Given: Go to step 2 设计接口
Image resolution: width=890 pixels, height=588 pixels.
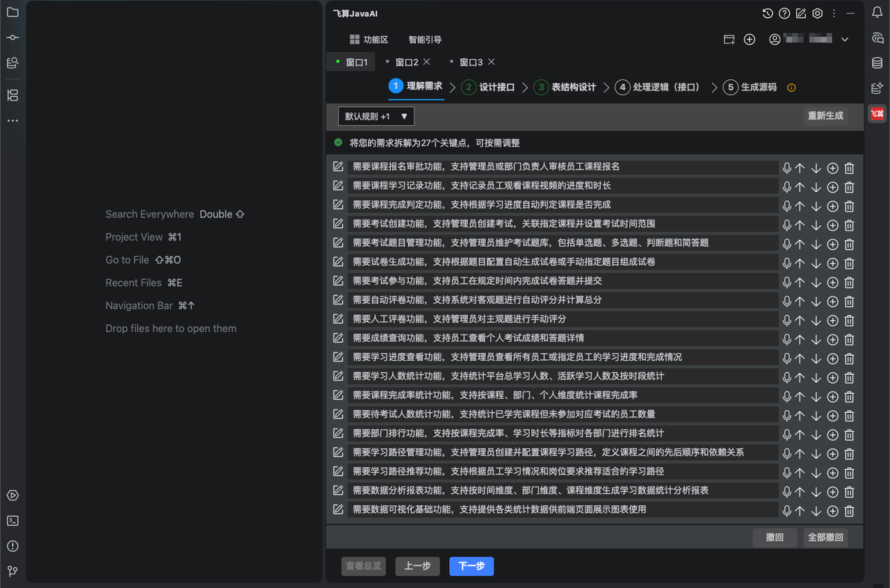Looking at the screenshot, I should pyautogui.click(x=488, y=87).
